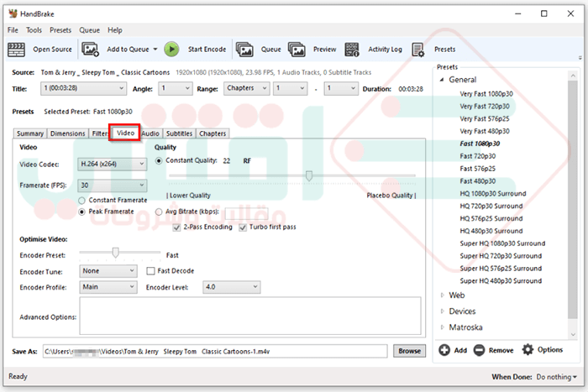Select the Very Fast 1080p30 preset

click(486, 94)
